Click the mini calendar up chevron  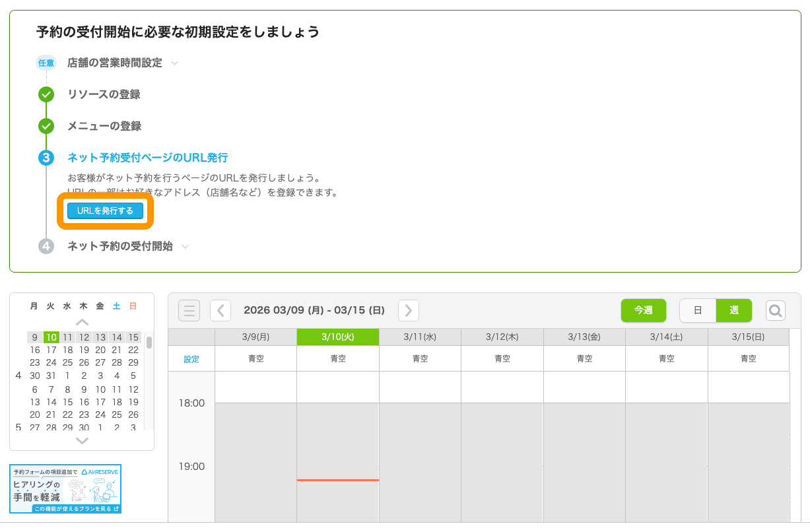click(x=82, y=322)
